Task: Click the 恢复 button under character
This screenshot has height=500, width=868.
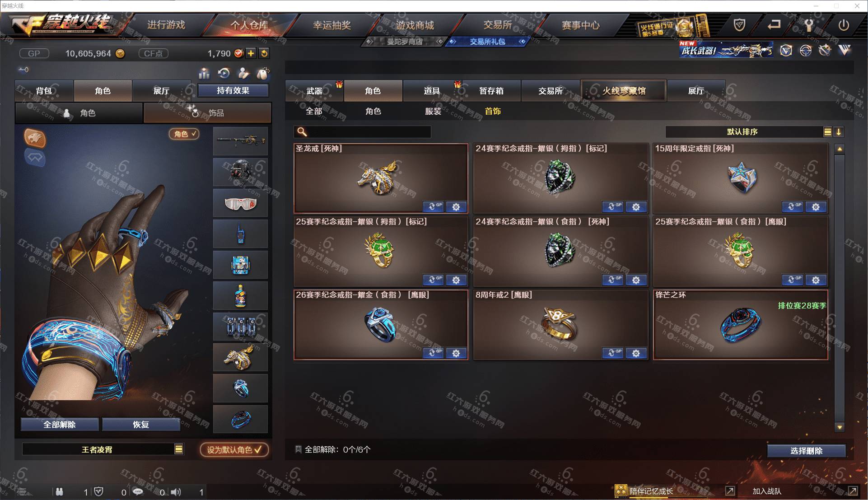Action: tap(141, 425)
